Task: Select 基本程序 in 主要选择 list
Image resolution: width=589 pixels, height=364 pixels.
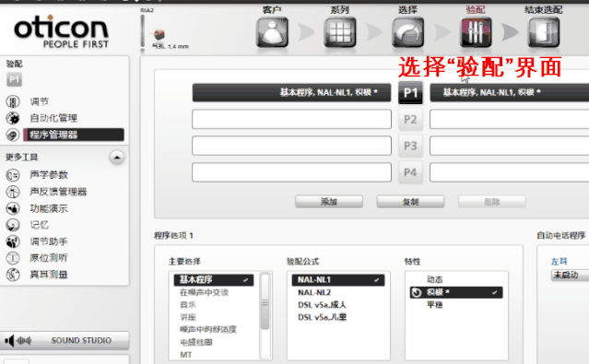Action: [214, 280]
